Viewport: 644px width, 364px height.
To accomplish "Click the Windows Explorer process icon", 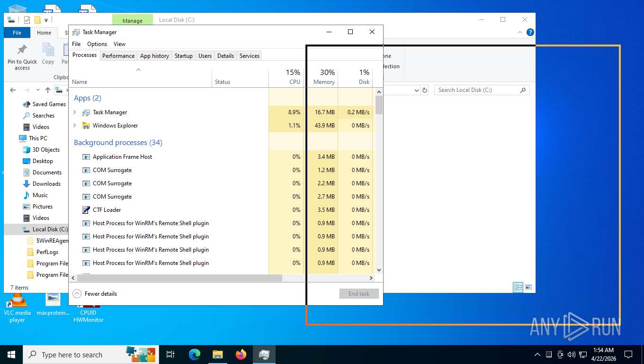I will [x=86, y=126].
